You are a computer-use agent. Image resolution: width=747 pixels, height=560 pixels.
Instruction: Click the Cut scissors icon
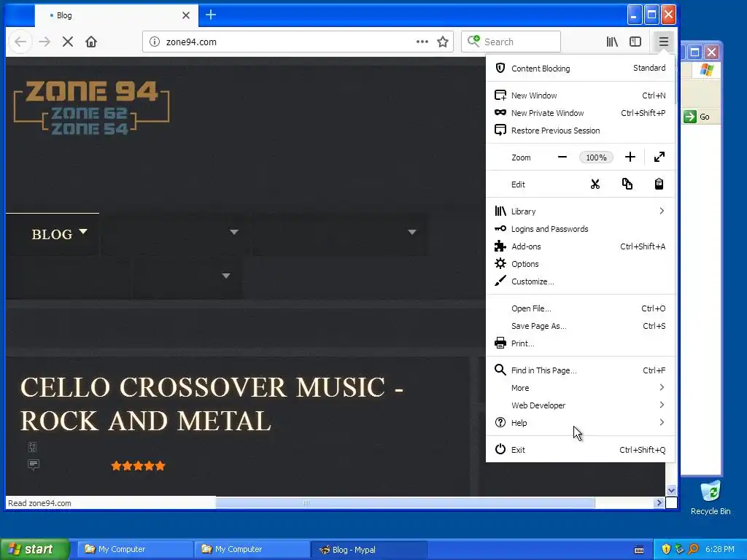[595, 184]
